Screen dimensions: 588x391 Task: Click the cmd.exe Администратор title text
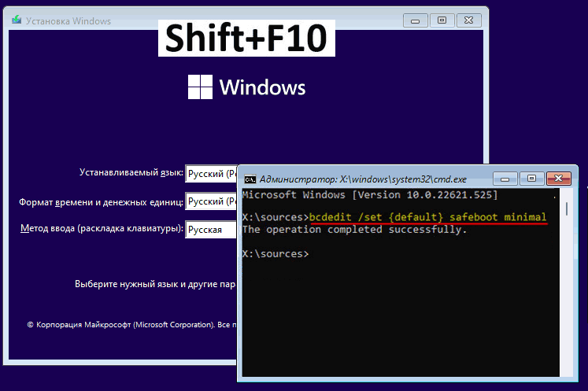363,179
